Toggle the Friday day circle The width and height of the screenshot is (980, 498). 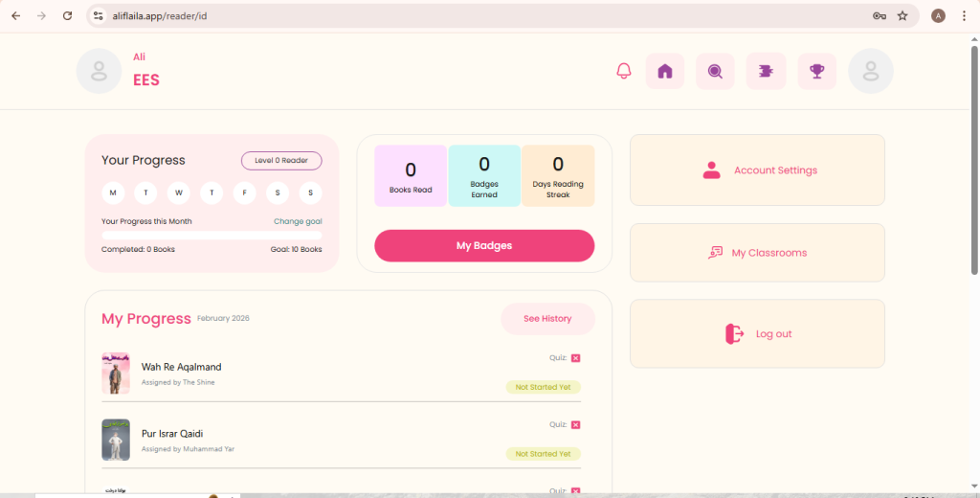244,192
